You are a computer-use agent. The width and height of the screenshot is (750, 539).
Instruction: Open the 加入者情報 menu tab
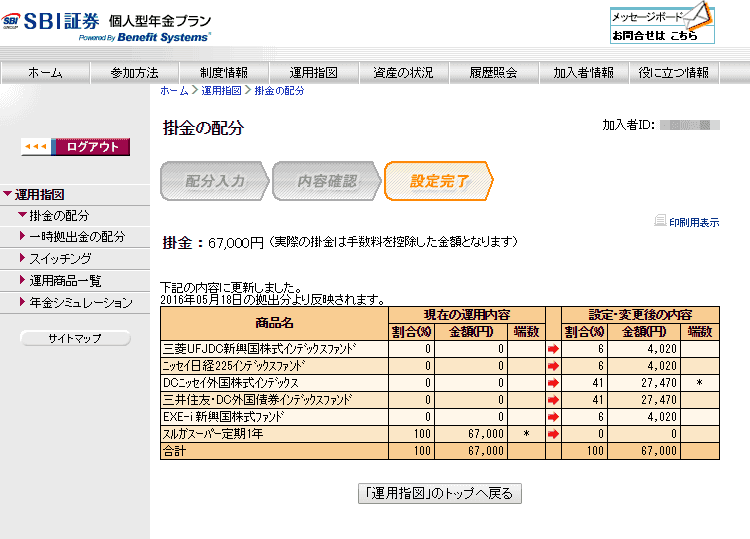(x=583, y=73)
